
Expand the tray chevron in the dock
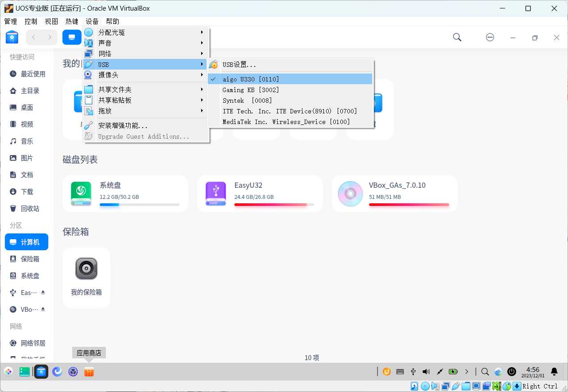467,372
